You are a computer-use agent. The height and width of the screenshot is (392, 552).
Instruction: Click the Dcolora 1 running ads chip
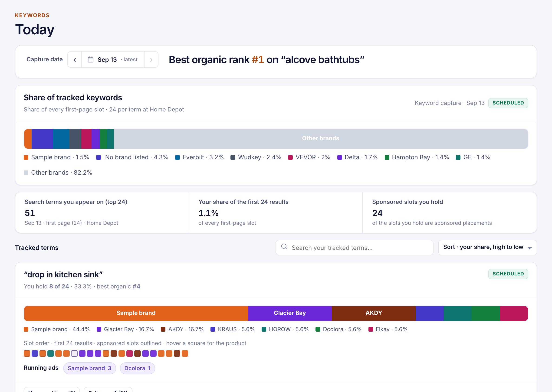click(x=137, y=368)
